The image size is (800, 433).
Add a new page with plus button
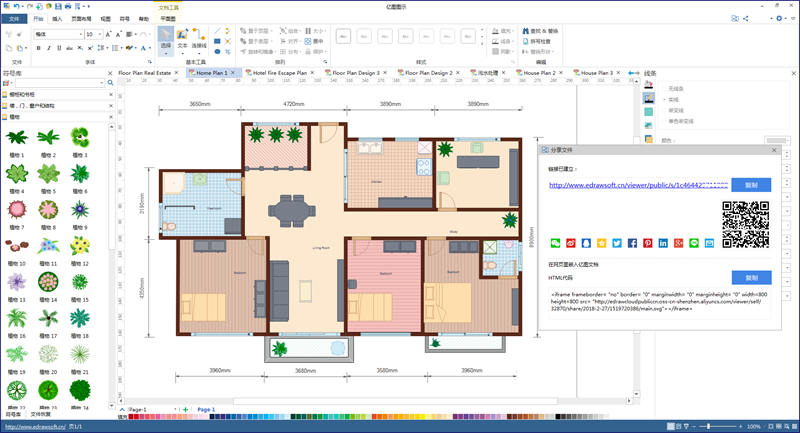coord(185,410)
